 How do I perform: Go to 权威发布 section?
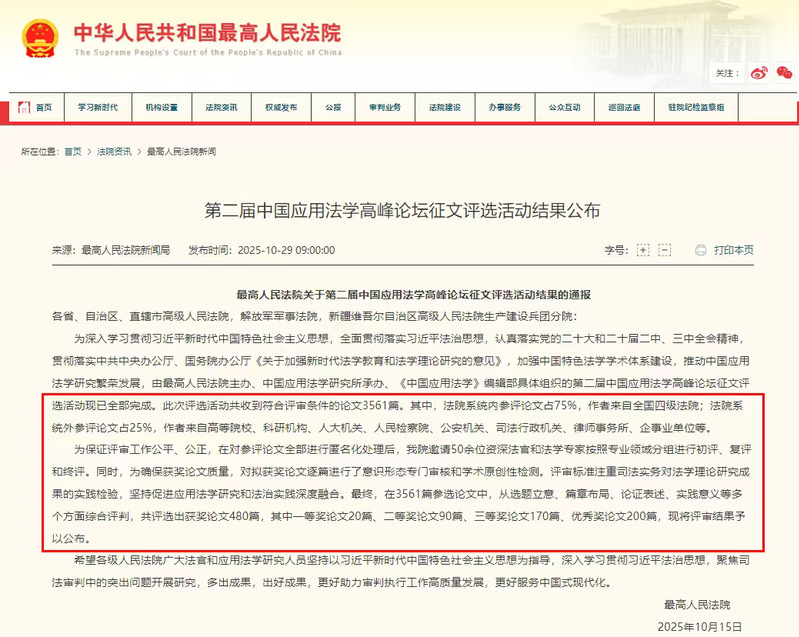tap(281, 107)
